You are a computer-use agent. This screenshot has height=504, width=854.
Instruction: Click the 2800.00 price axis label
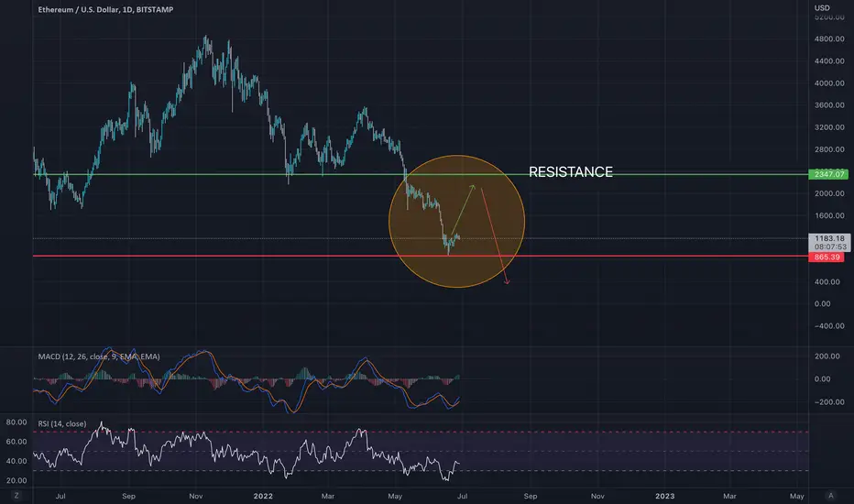[829, 149]
